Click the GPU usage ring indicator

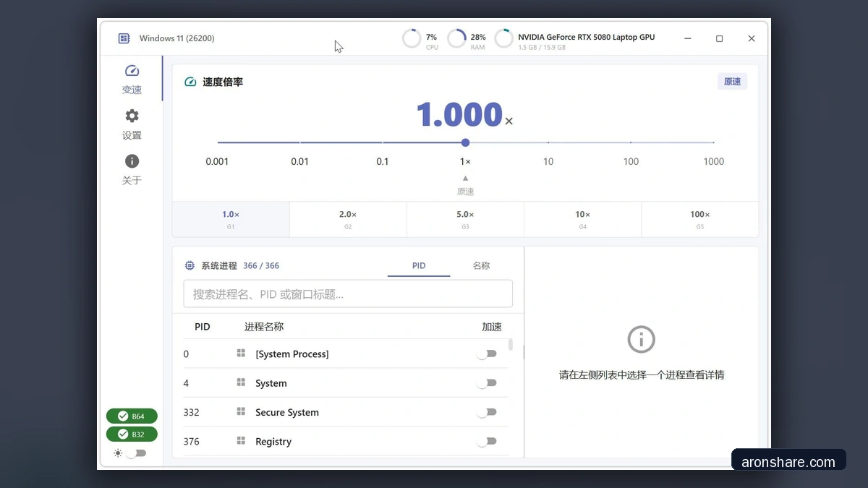503,38
